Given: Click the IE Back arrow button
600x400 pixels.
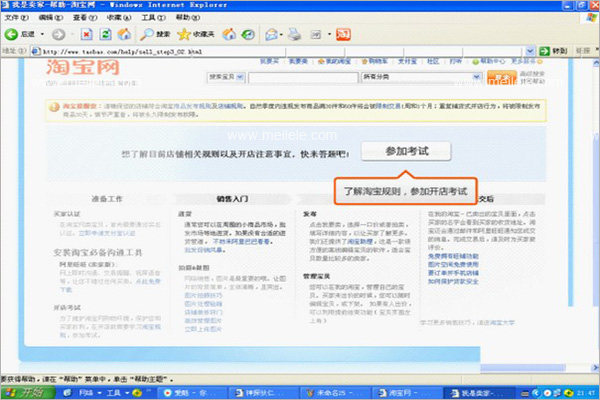Looking at the screenshot, I should tap(11, 34).
